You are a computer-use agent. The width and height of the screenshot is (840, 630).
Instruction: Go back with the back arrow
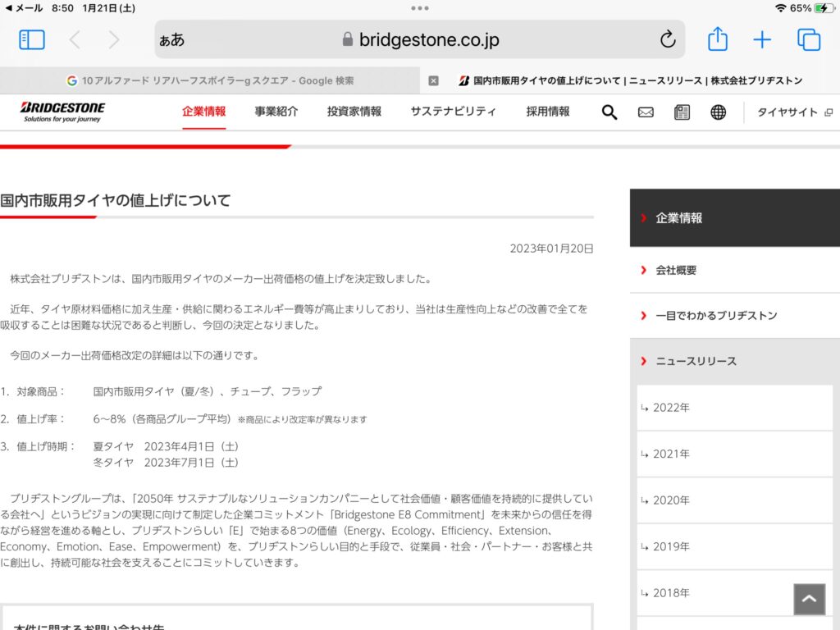point(75,39)
